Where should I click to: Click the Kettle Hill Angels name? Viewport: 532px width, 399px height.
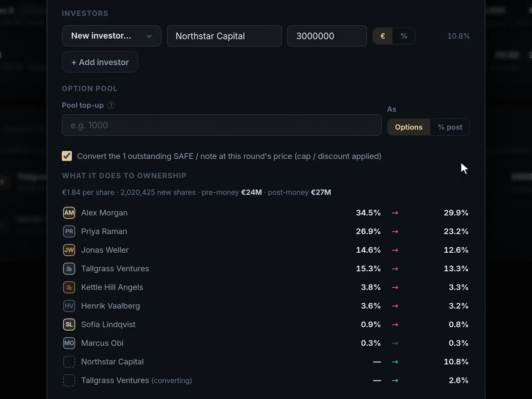click(x=112, y=287)
